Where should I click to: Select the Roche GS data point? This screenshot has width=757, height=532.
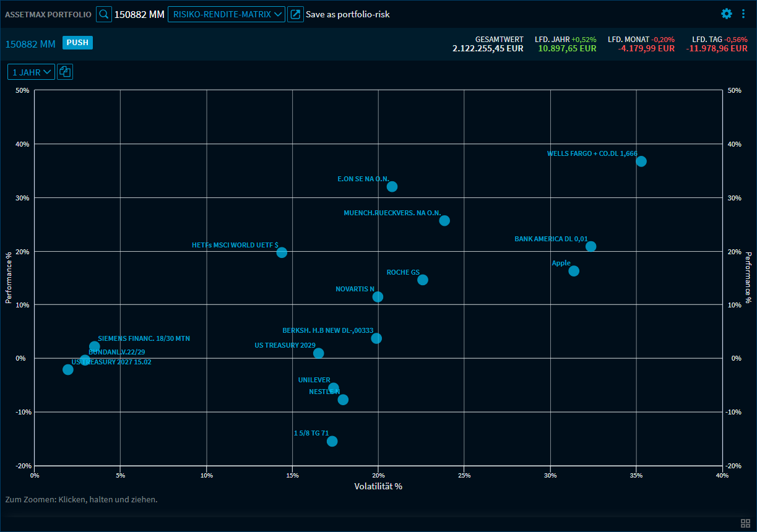pyautogui.click(x=423, y=280)
